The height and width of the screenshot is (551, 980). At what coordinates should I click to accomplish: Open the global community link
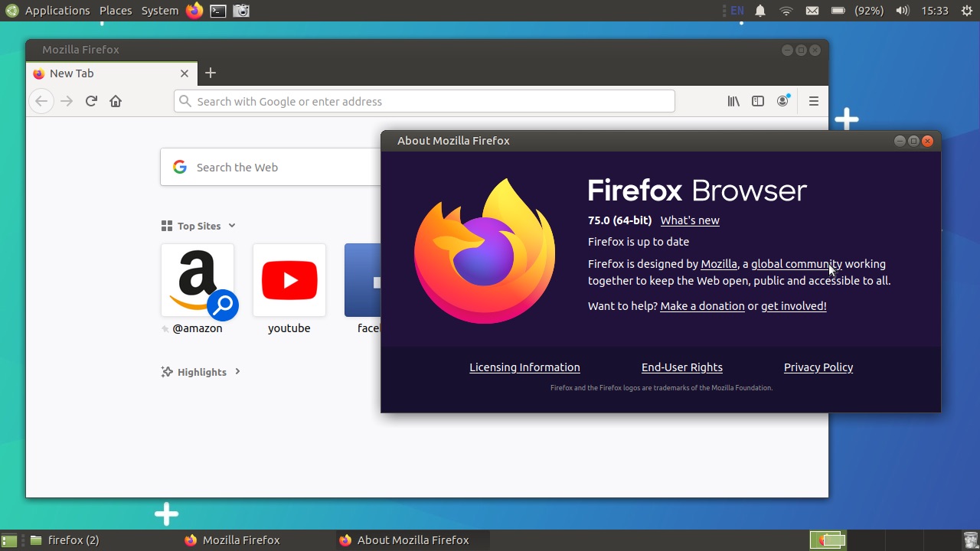coord(796,264)
